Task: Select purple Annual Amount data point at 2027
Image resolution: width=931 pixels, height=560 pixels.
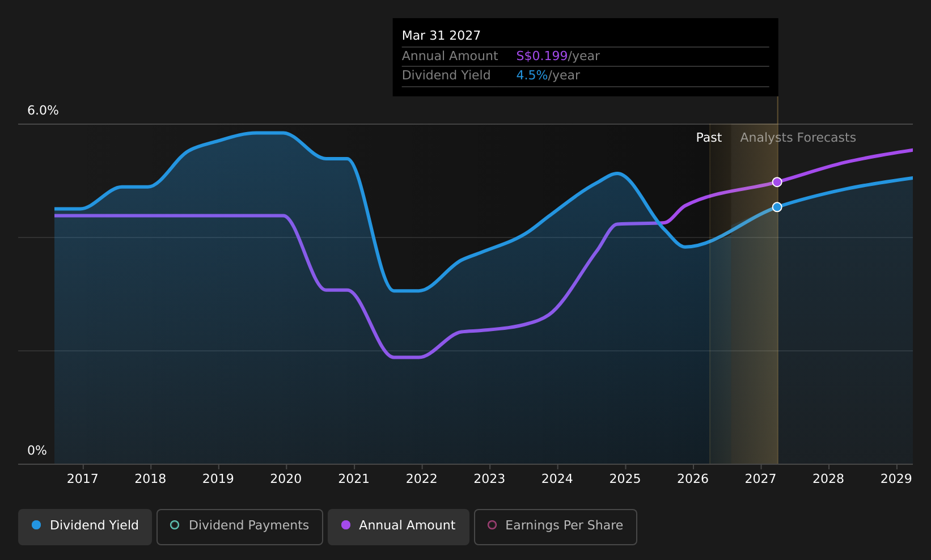Action: click(x=777, y=182)
